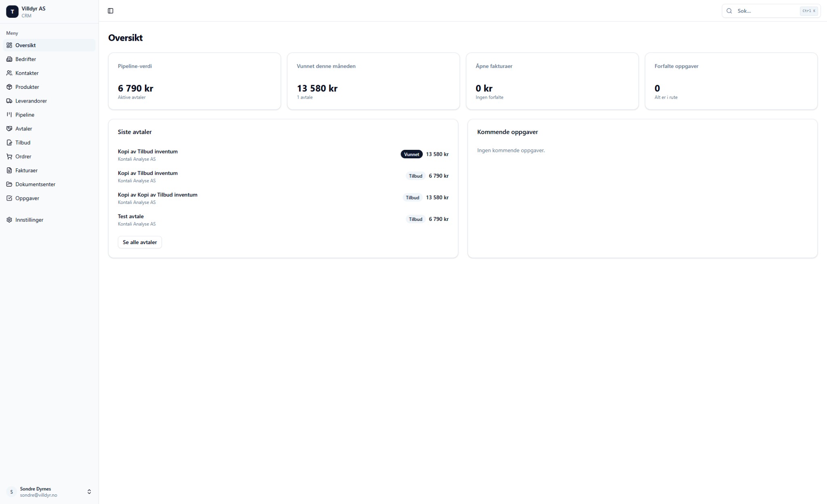
Task: Click the Se alle avtaler button
Action: 139,242
